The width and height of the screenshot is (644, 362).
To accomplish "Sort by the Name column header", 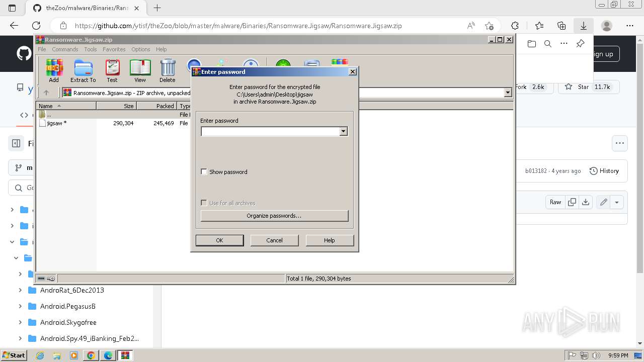I will [66, 106].
